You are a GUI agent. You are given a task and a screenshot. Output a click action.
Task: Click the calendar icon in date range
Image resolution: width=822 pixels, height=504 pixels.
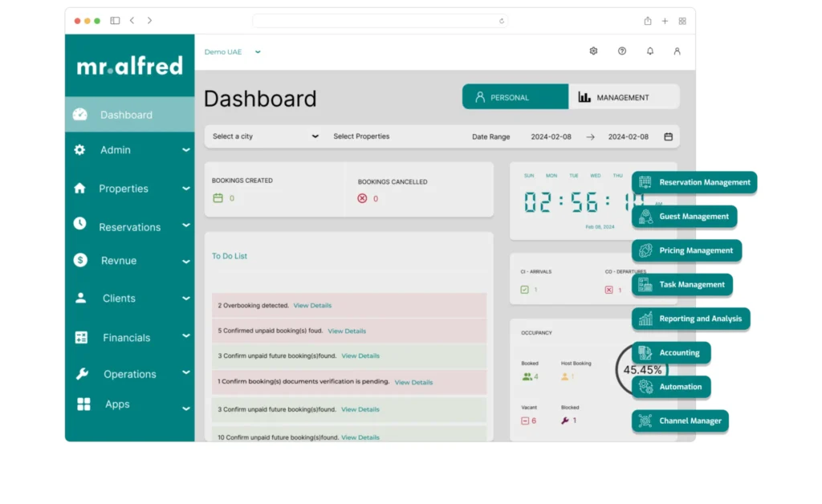click(668, 137)
